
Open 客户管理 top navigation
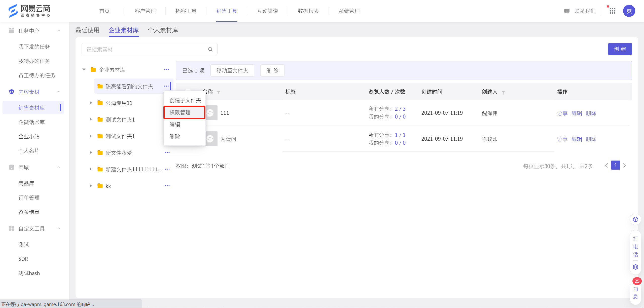click(145, 11)
